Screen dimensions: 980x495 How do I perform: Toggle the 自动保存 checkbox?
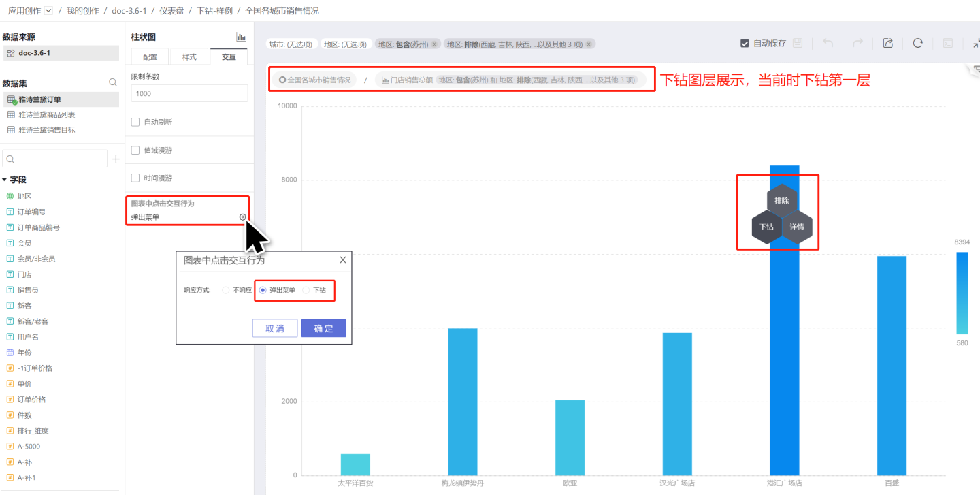pyautogui.click(x=745, y=43)
